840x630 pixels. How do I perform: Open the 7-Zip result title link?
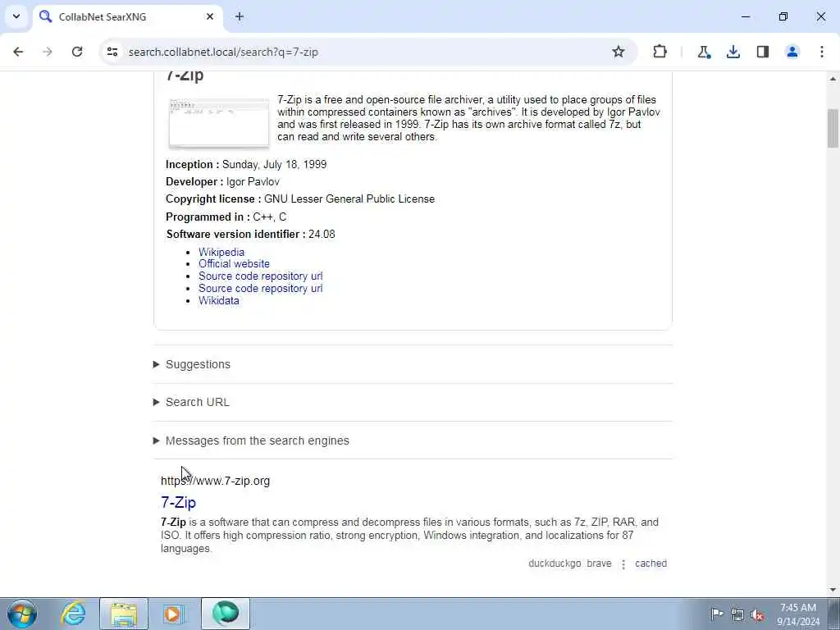pyautogui.click(x=178, y=503)
